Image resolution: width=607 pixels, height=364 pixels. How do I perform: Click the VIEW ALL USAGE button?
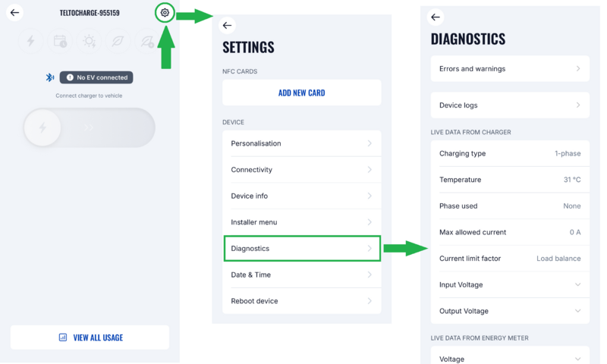point(90,337)
